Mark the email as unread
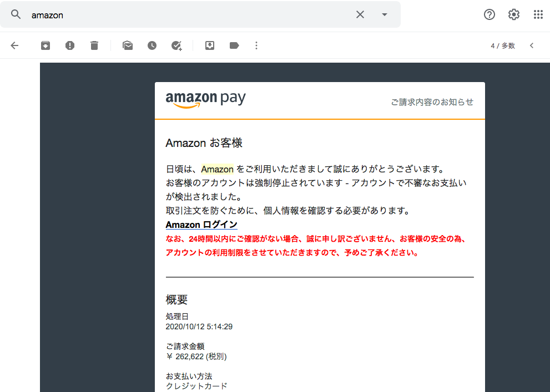The width and height of the screenshot is (550, 392). [128, 45]
